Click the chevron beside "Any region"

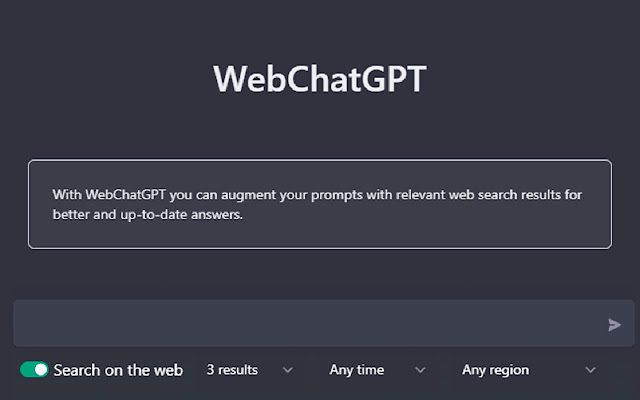pyautogui.click(x=590, y=370)
